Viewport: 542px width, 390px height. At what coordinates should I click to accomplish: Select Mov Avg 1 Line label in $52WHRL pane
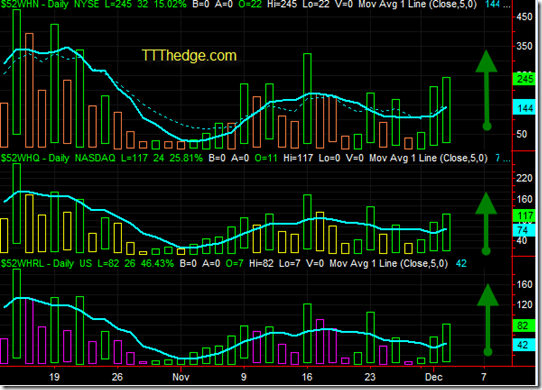[x=389, y=263]
